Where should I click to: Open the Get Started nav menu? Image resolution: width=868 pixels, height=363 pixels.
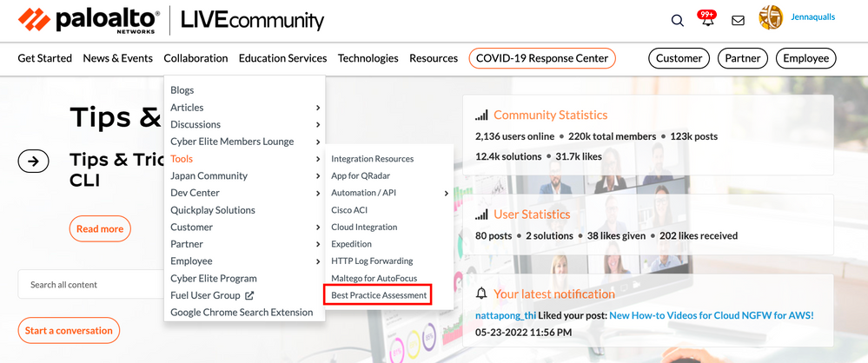point(45,58)
